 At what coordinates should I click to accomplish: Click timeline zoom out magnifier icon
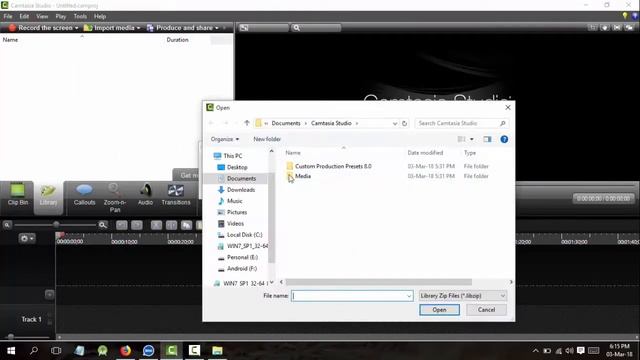7,225
